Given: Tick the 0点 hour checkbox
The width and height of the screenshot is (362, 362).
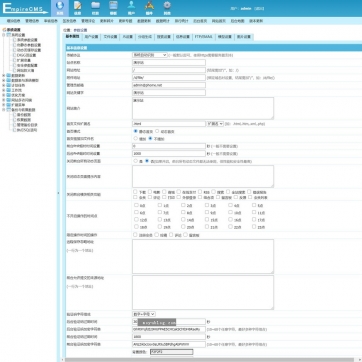Looking at the screenshot, I should coord(136,205).
